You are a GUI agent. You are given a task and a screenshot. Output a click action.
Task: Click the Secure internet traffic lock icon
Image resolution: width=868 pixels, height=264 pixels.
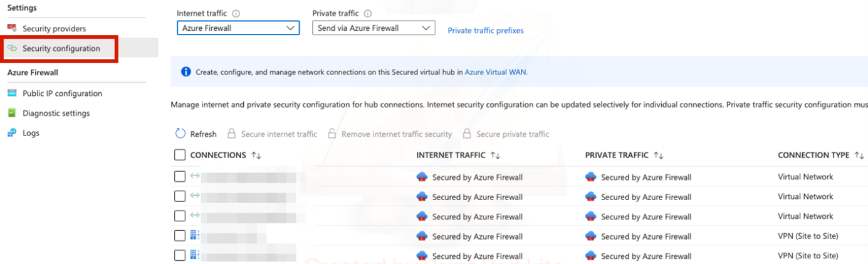[x=232, y=134]
